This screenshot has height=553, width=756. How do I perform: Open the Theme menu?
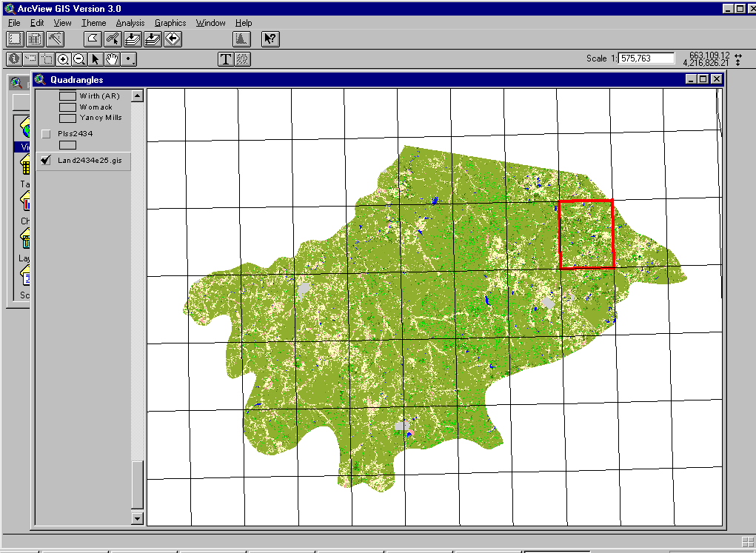point(93,23)
